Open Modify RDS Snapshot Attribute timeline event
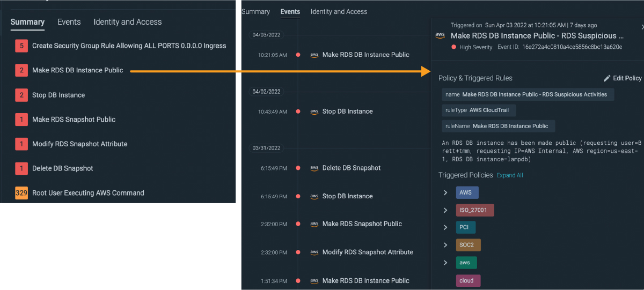644x290 pixels. [368, 252]
